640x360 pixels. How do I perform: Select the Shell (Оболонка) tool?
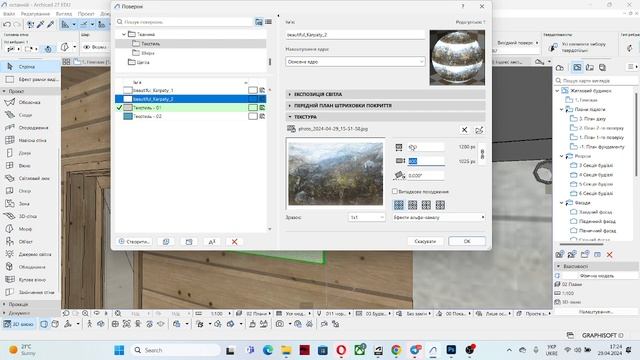(x=30, y=102)
